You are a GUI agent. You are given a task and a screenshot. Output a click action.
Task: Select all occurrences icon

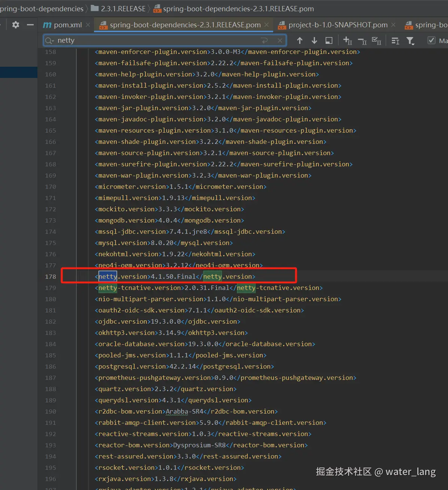pos(377,40)
